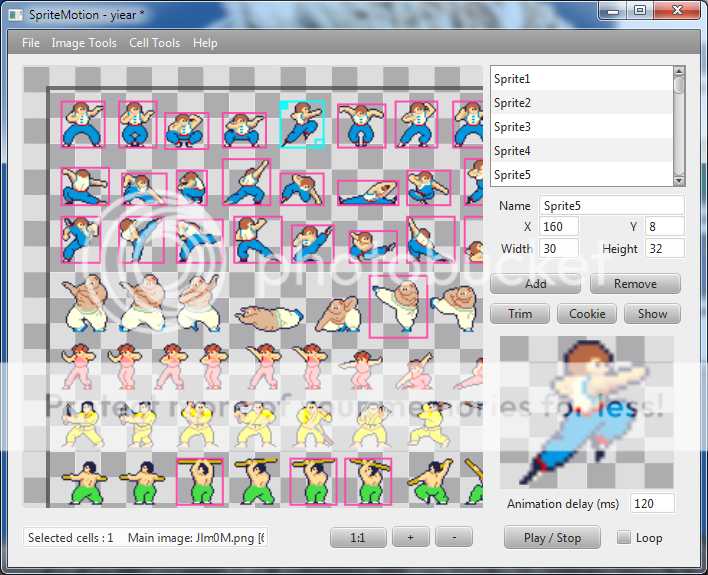Open the Cell Tools menu
This screenshot has height=575, width=708.
(x=154, y=43)
